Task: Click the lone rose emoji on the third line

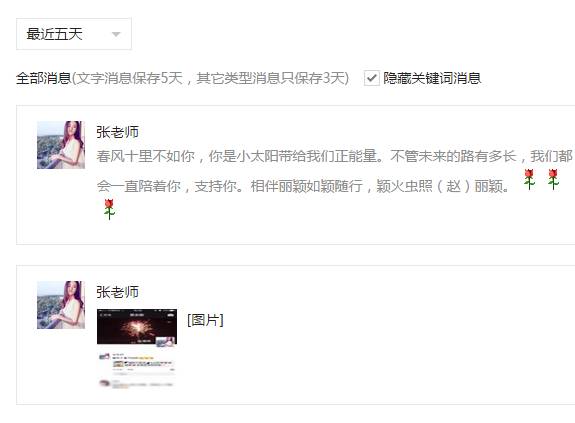Action: pos(109,209)
